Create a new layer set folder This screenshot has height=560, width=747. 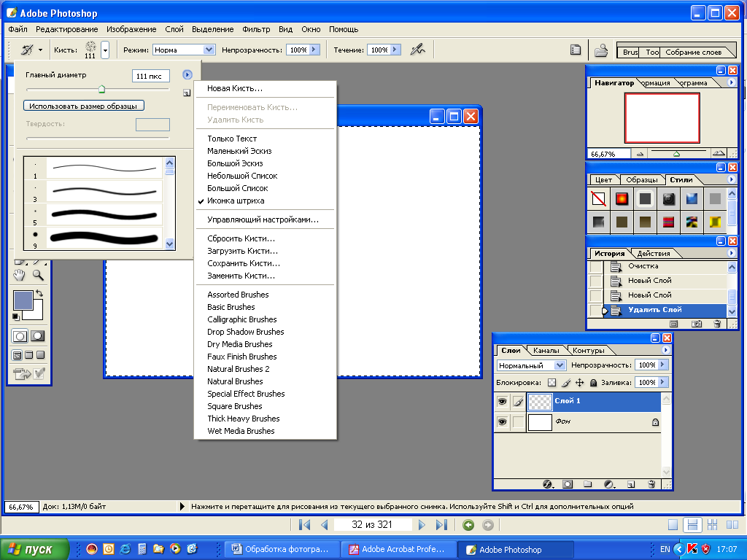point(588,484)
